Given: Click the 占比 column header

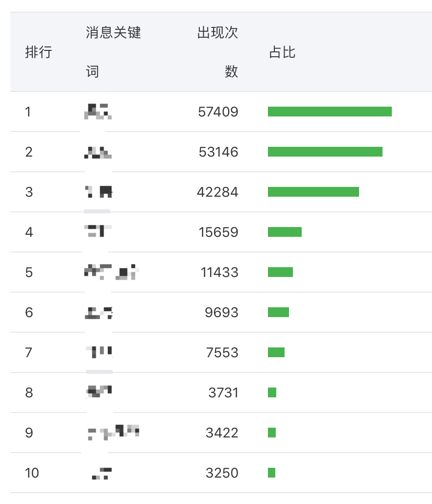Looking at the screenshot, I should pos(282,52).
